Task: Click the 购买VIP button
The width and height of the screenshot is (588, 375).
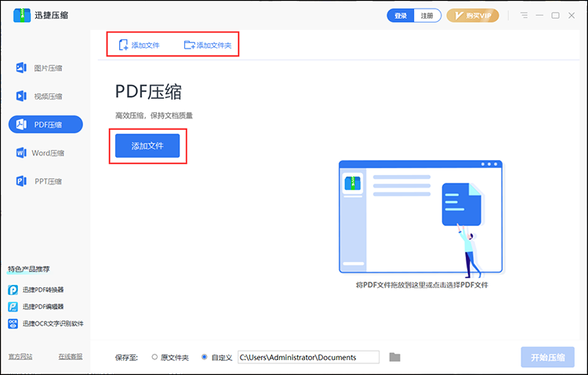Action: [473, 16]
